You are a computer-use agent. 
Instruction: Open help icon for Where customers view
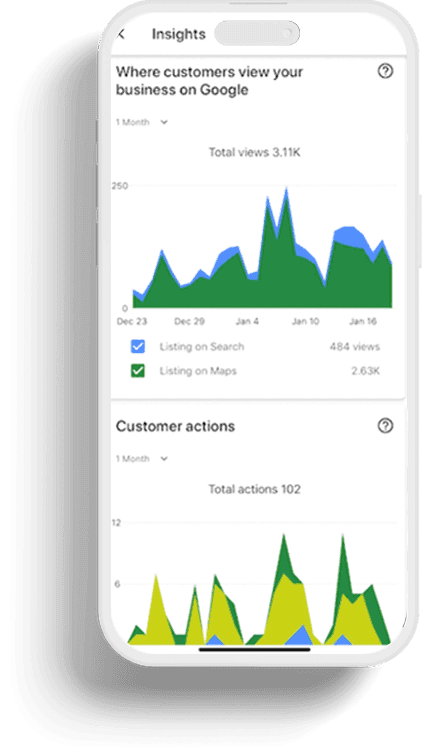(385, 71)
